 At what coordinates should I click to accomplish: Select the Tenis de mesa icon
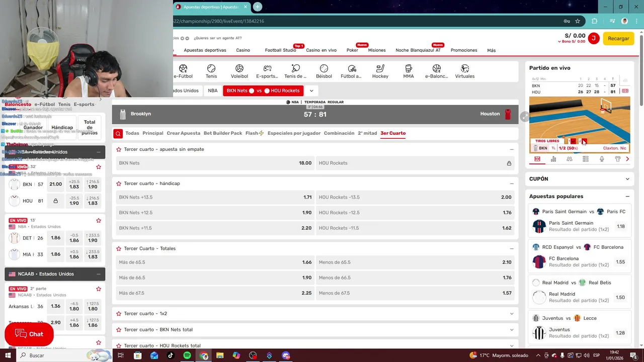coord(295,71)
